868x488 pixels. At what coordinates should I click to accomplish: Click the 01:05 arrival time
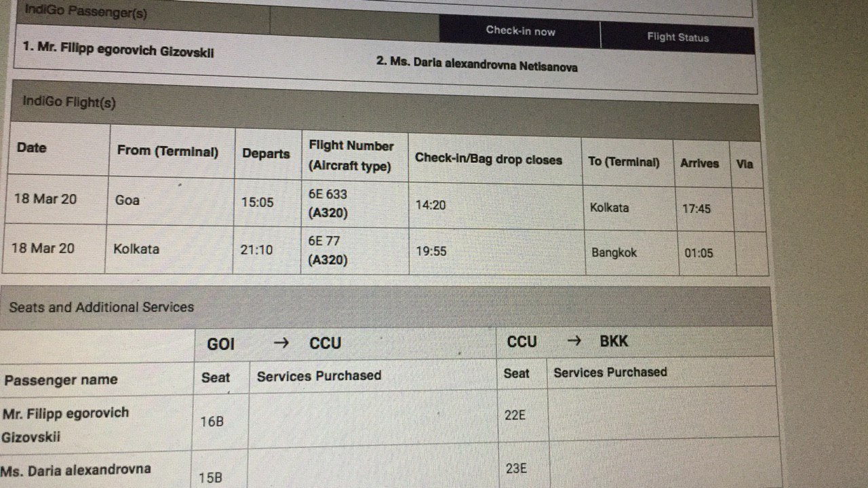(698, 253)
